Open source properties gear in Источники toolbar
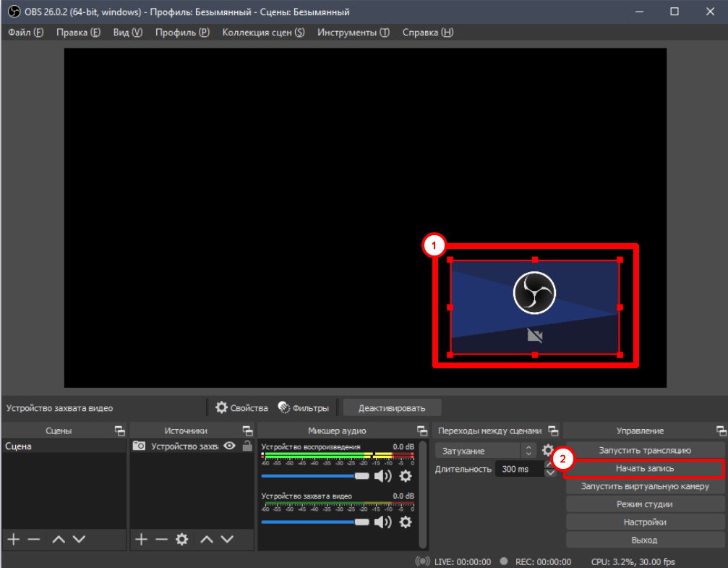728x568 pixels. click(182, 539)
